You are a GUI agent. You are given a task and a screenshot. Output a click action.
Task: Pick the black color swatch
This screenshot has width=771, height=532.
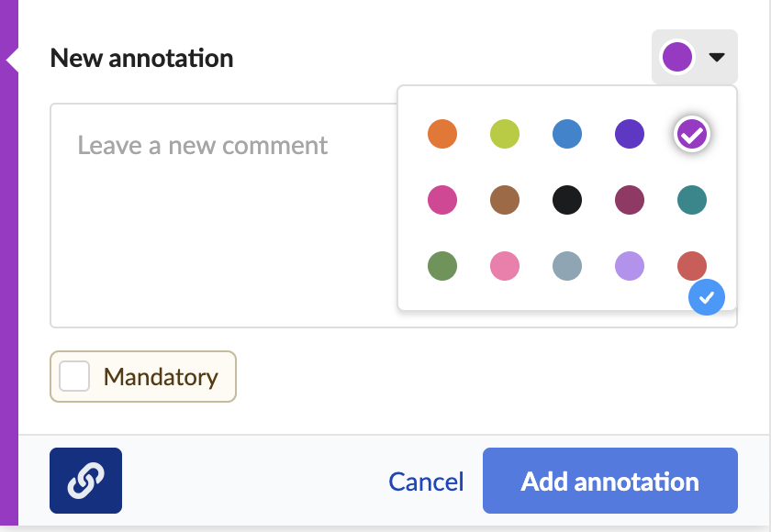[567, 200]
